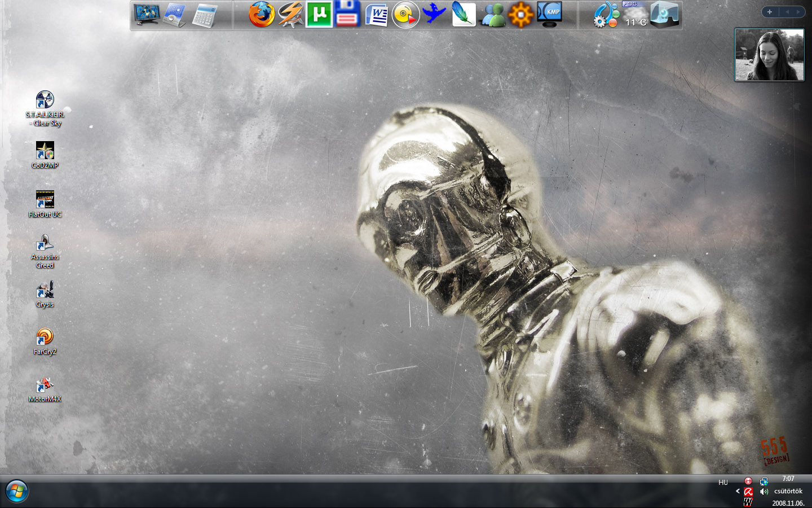Launch the Calculator from the dock
Screen dimensions: 812x508
[x=204, y=15]
